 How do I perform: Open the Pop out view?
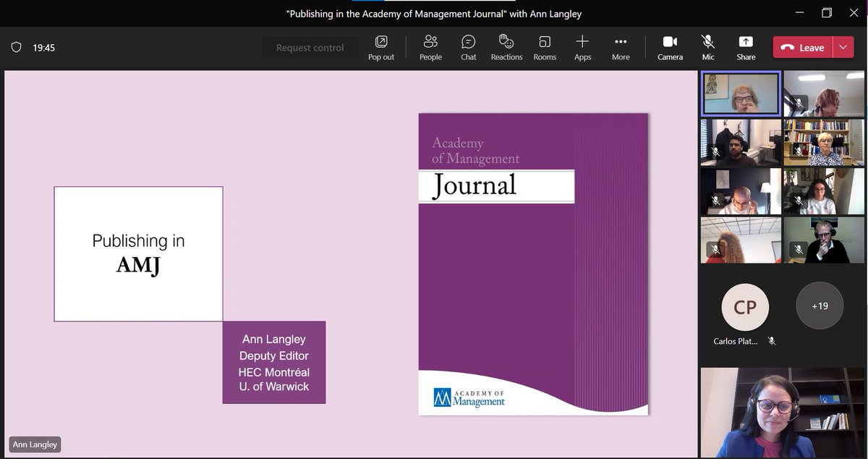(381, 48)
